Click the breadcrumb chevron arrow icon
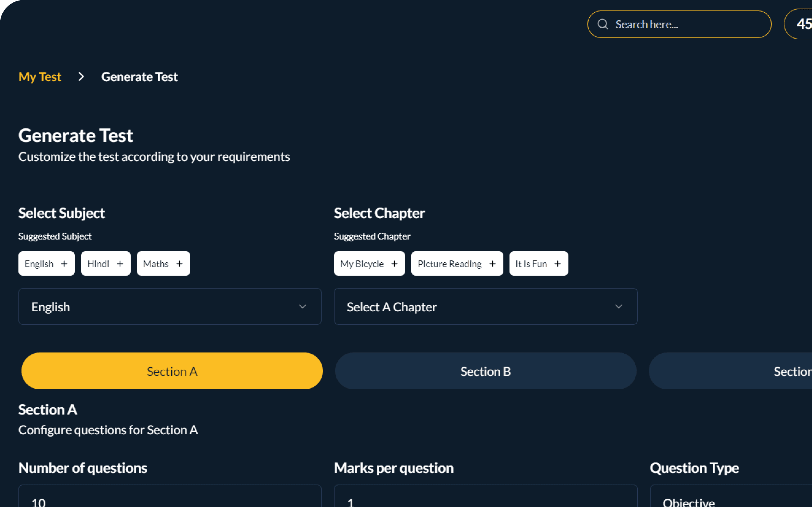 tap(81, 77)
